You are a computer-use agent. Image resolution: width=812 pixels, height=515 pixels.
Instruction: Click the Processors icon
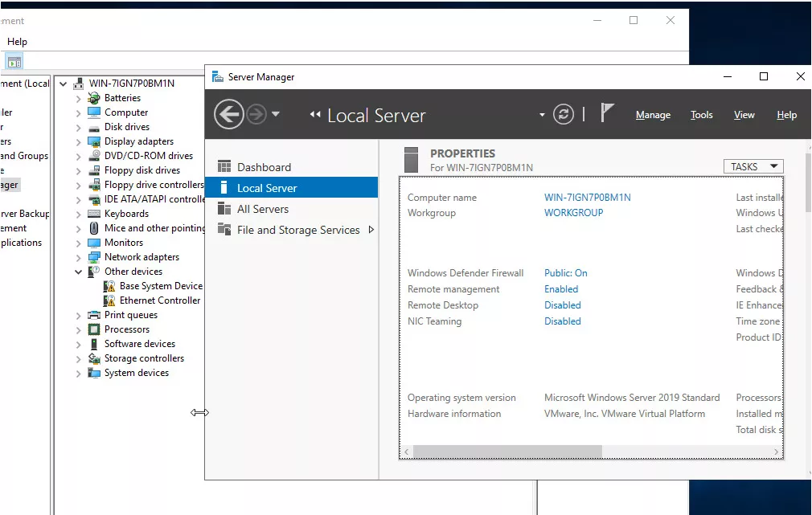[94, 329]
